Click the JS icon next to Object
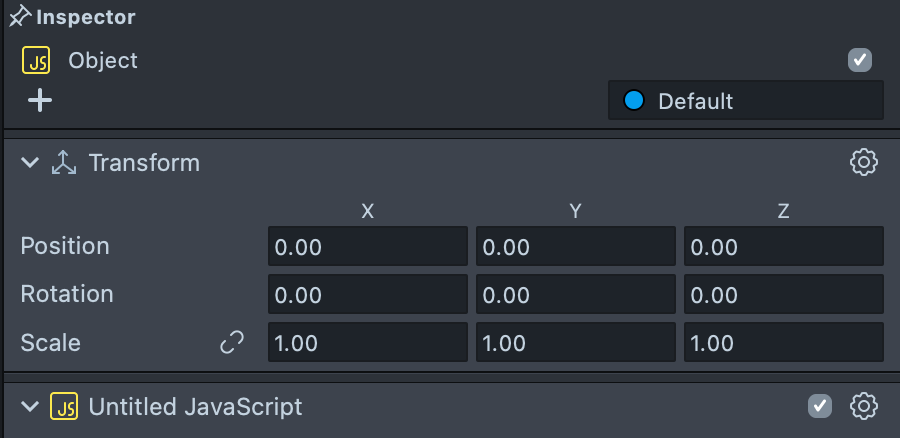 coord(37,61)
